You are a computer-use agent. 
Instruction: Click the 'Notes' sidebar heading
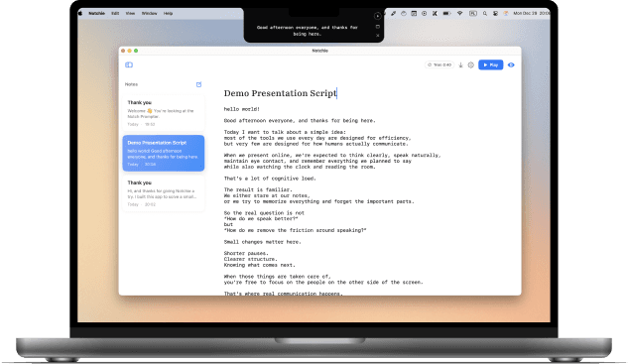[131, 84]
